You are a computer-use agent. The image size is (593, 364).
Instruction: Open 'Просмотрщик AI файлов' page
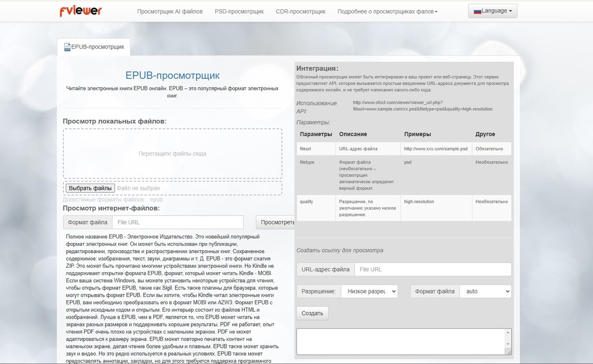pyautogui.click(x=170, y=12)
